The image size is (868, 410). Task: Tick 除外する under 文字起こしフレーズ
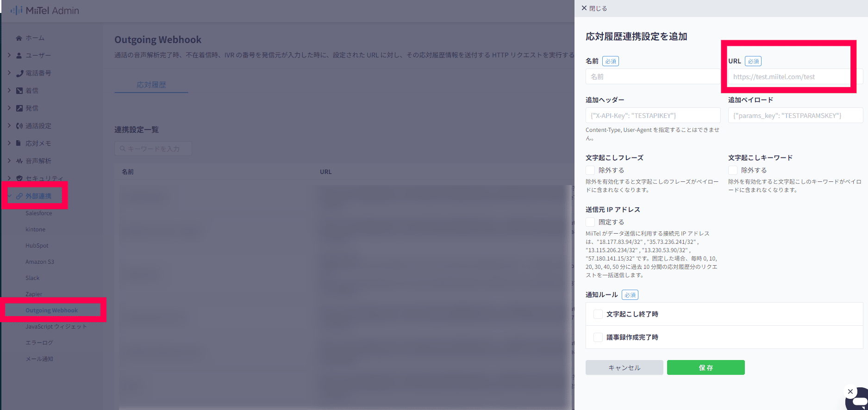[590, 170]
